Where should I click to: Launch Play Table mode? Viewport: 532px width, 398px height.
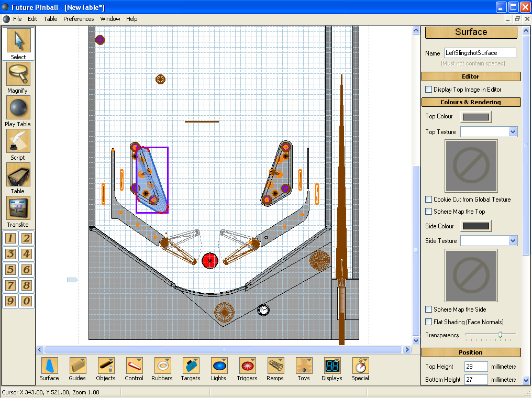(18, 112)
